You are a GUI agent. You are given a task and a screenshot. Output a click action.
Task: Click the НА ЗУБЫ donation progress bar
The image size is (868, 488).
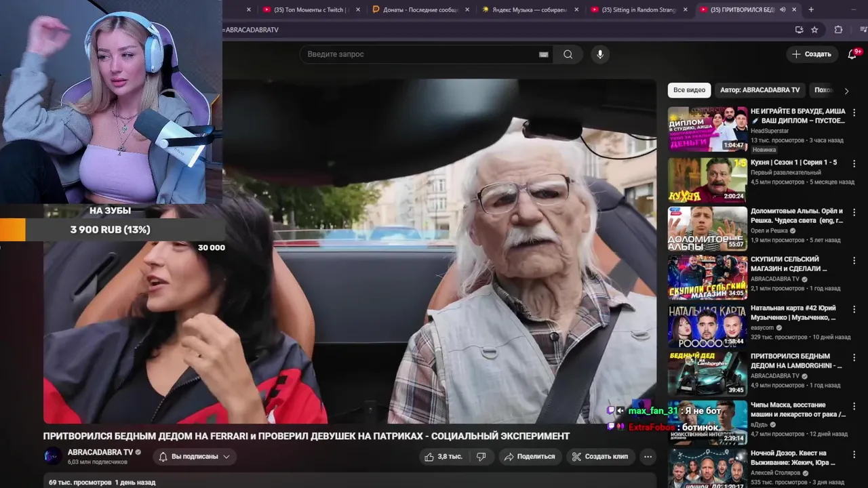pyautogui.click(x=112, y=230)
